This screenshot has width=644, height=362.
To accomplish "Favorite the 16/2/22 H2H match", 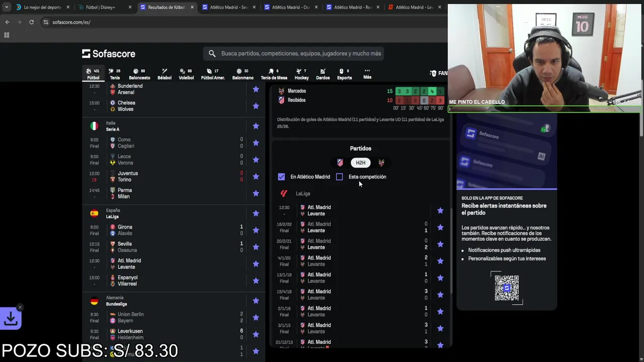I will pyautogui.click(x=440, y=227).
